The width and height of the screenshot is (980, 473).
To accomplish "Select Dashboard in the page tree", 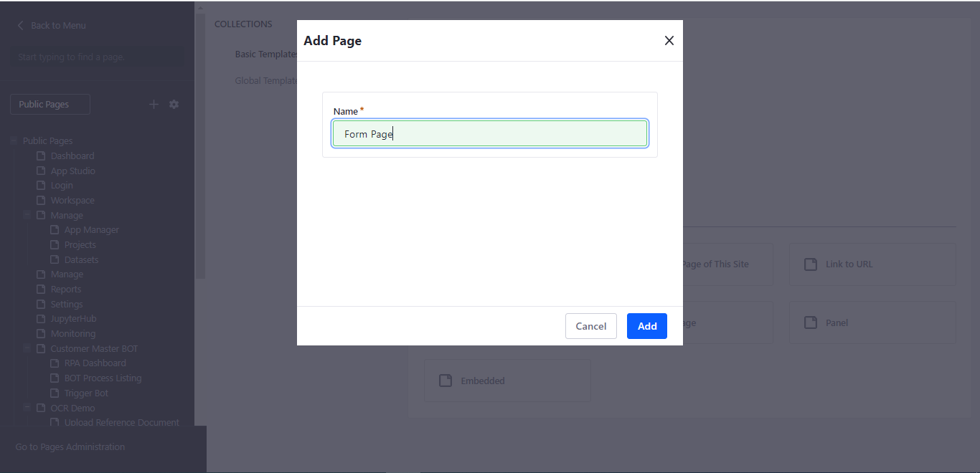I will (x=72, y=156).
